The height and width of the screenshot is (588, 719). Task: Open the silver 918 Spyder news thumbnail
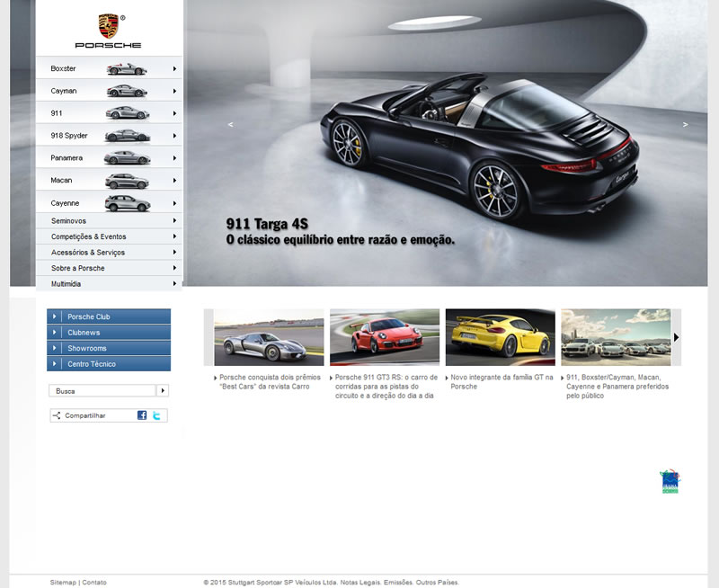[269, 337]
